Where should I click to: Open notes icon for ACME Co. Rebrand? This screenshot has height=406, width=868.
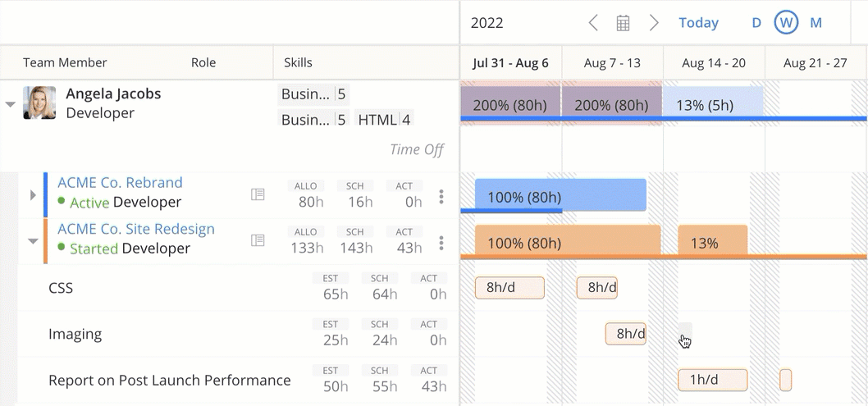click(258, 194)
